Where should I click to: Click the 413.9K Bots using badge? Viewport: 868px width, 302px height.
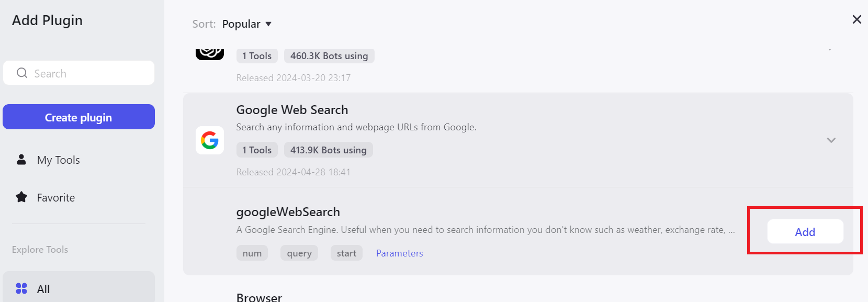328,150
